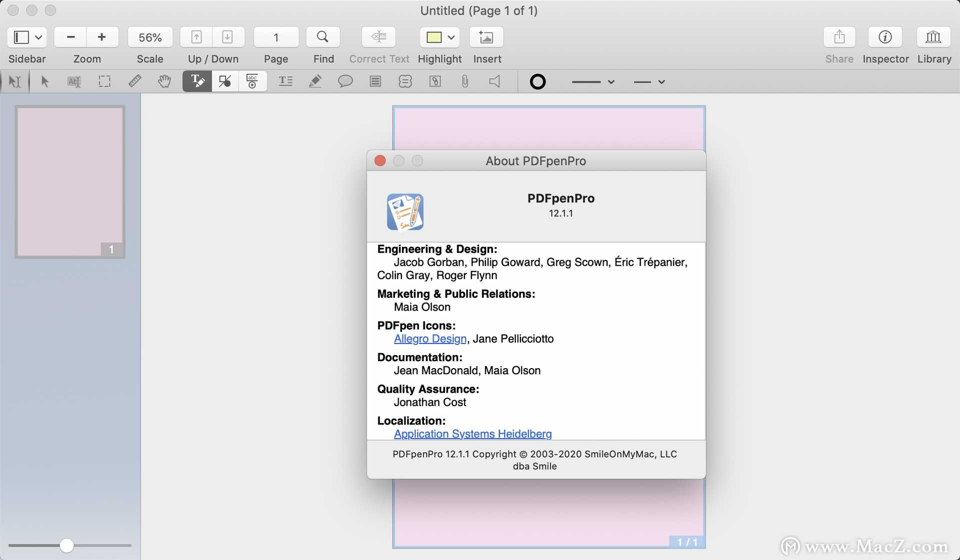Select the Note tool
This screenshot has height=560, width=960.
[x=375, y=81]
